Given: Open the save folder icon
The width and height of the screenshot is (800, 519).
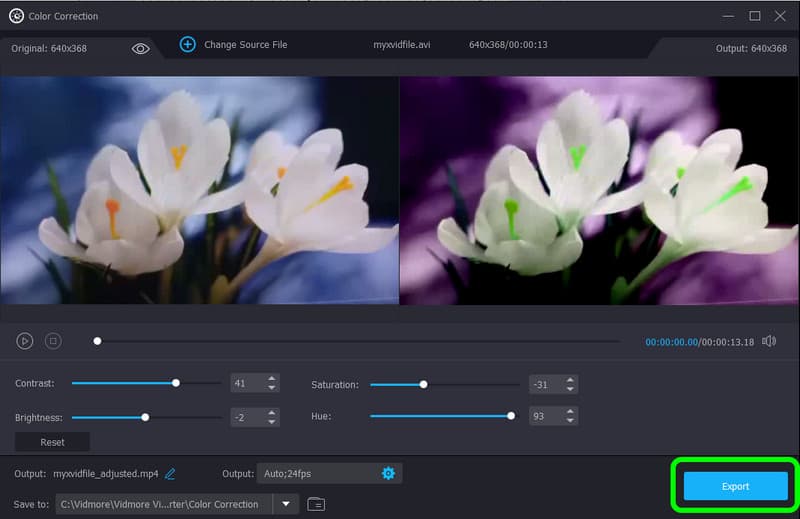Looking at the screenshot, I should coord(316,504).
